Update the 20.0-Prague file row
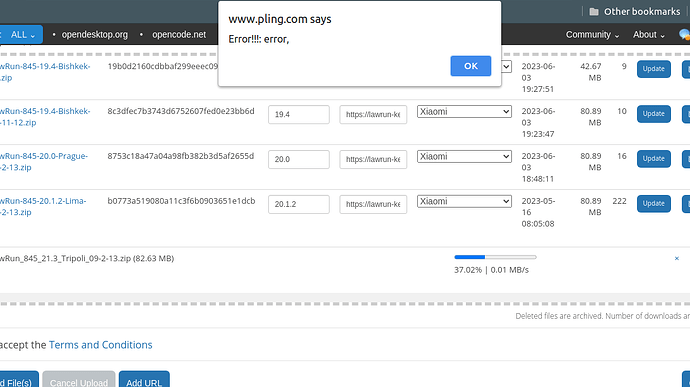Image resolution: width=690 pixels, height=387 pixels. point(653,159)
